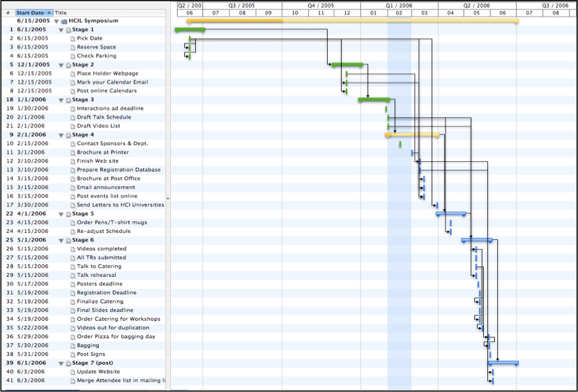Image resolution: width=578 pixels, height=392 pixels.
Task: Click the group icon beside Stage 1
Action: (68, 30)
